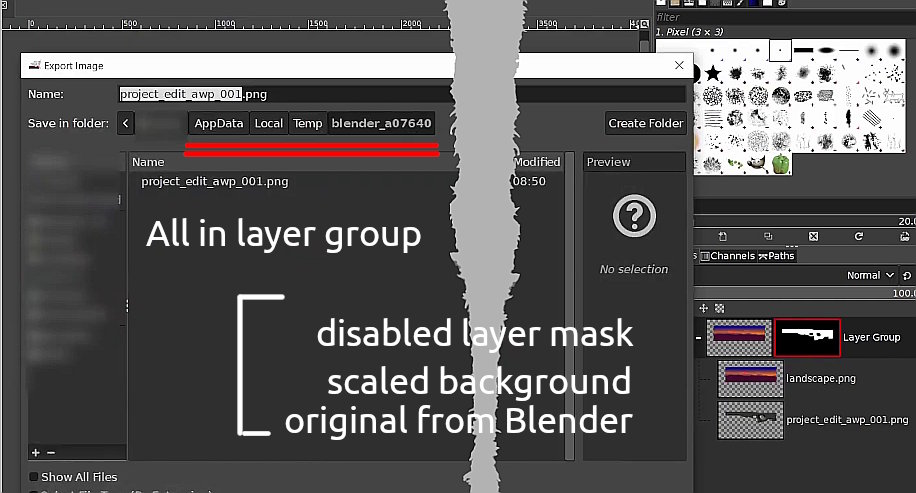This screenshot has height=493, width=916.
Task: Open the Normal layer mode dropdown
Action: point(870,275)
